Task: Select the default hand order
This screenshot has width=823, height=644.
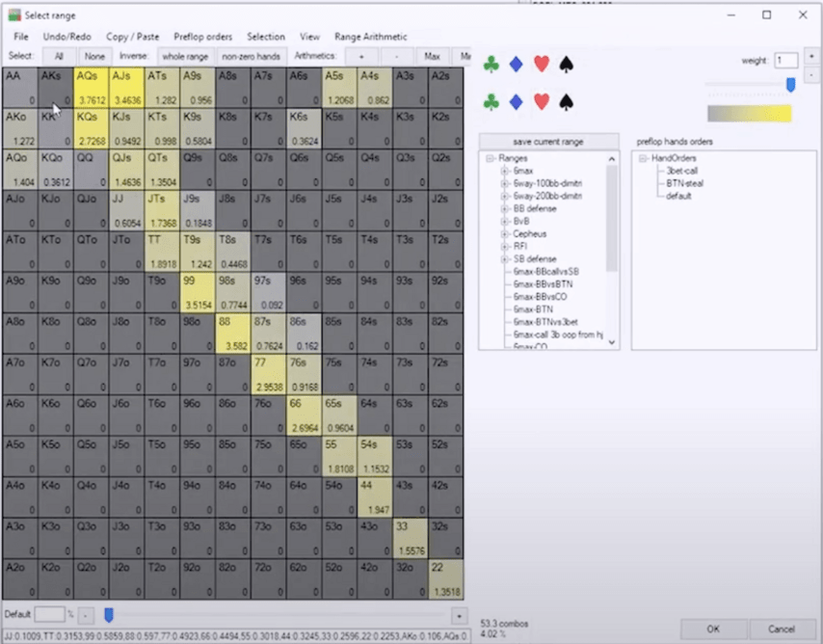Action: 678,196
